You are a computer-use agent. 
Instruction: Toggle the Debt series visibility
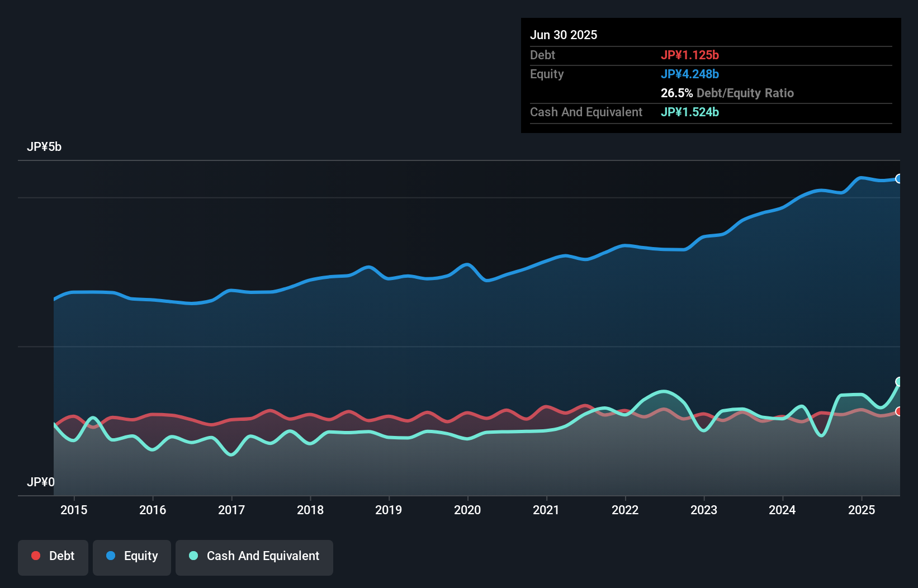coord(53,556)
